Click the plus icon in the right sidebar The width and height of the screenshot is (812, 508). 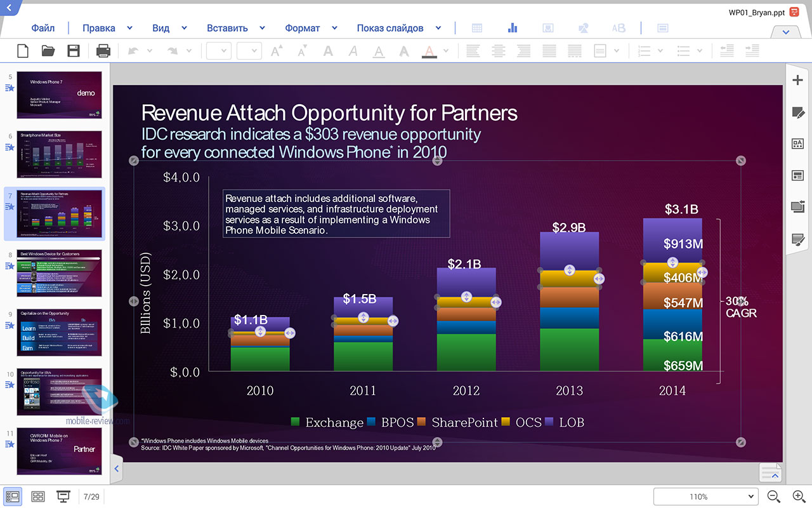pyautogui.click(x=798, y=80)
